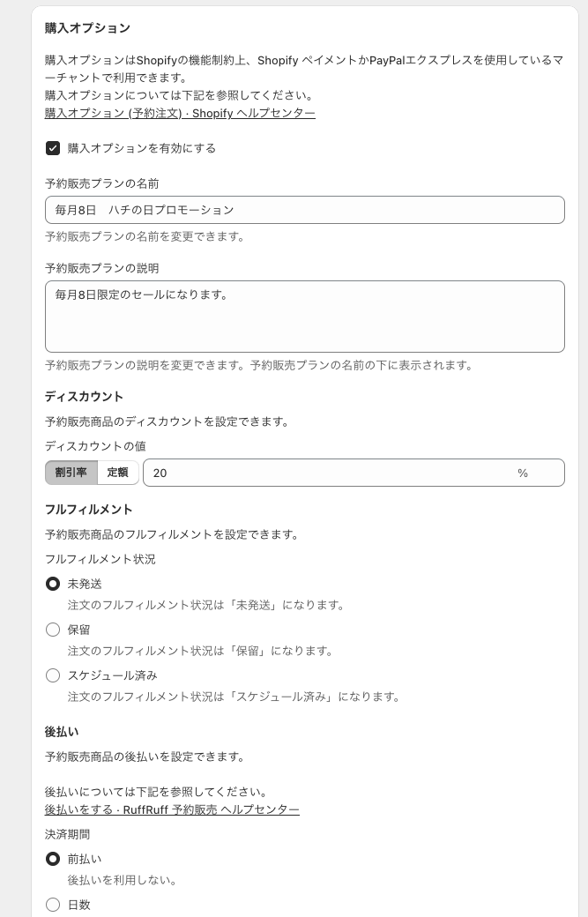Choose the 日数 payment period radio button
The width and height of the screenshot is (588, 917).
tap(53, 905)
